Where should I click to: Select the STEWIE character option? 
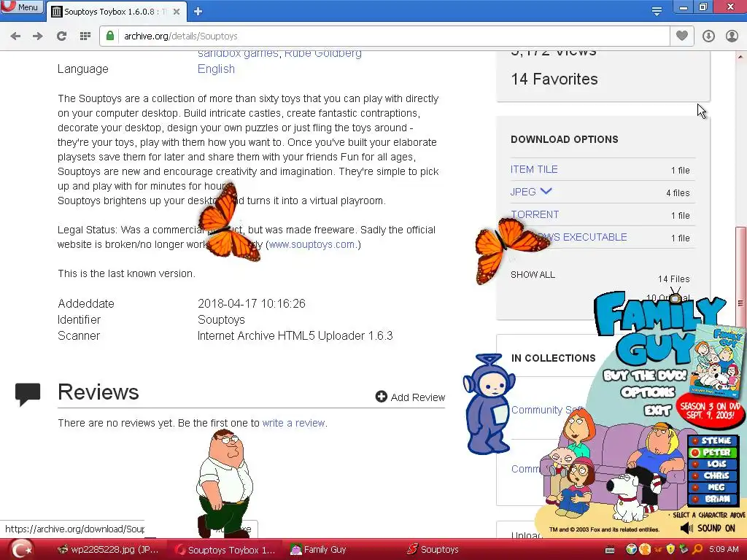[713, 440]
